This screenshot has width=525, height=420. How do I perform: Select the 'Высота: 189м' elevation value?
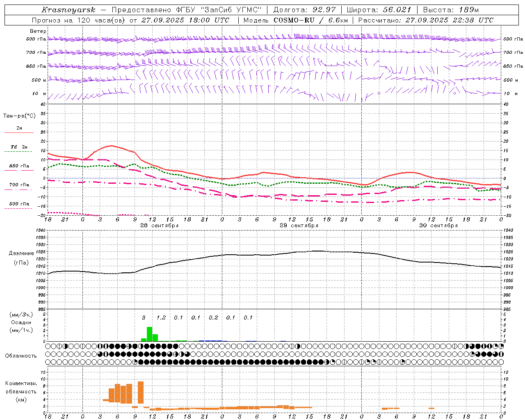click(450, 10)
